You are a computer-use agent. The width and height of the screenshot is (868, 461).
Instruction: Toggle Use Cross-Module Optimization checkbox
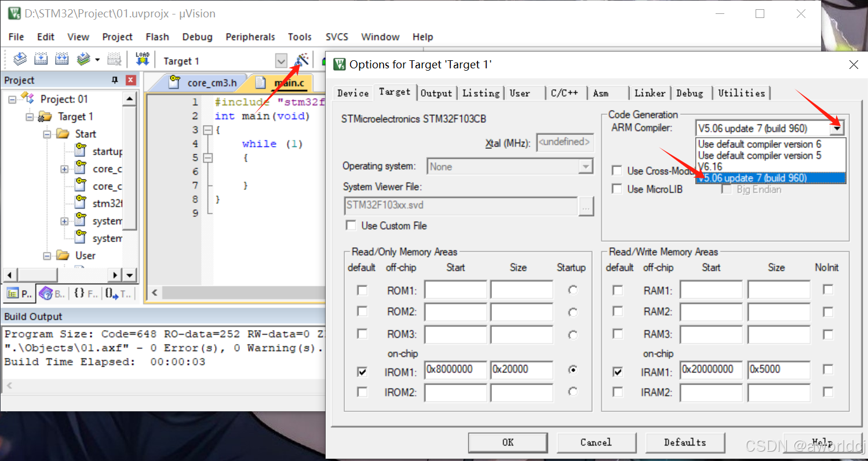(617, 170)
